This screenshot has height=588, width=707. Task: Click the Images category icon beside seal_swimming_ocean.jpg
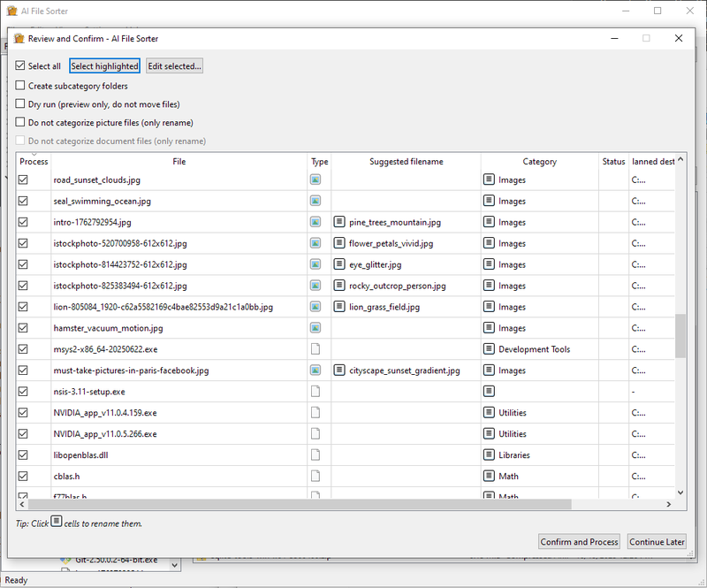pyautogui.click(x=489, y=201)
